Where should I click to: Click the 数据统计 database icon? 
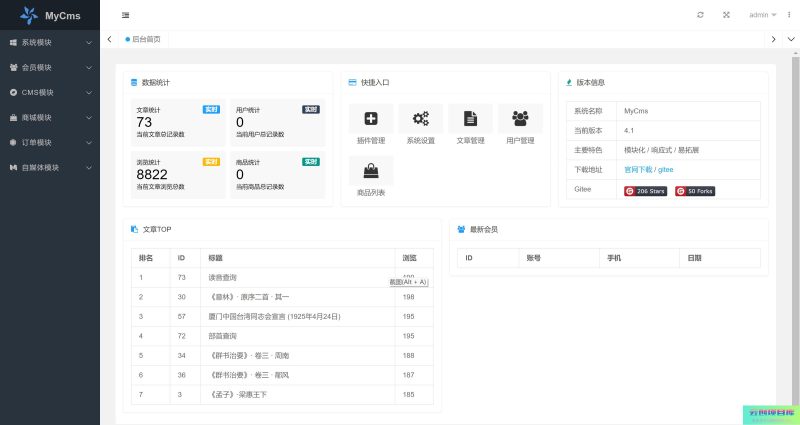134,82
